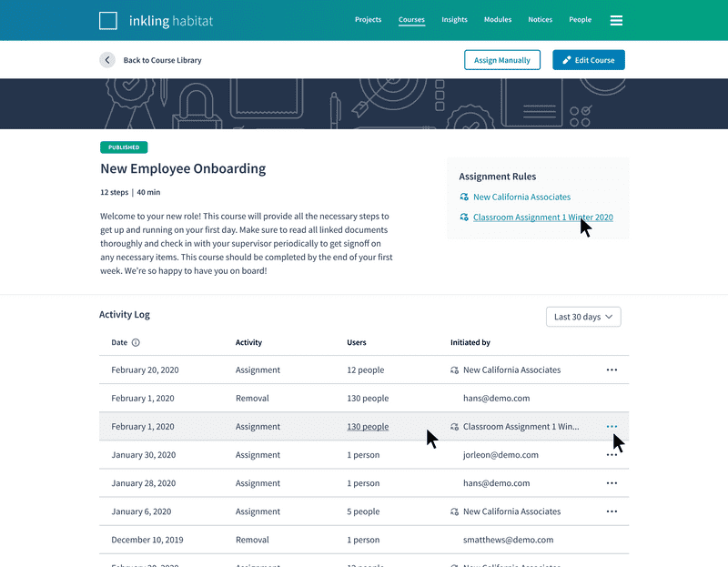Click the Date column header
728x567 pixels.
119,343
